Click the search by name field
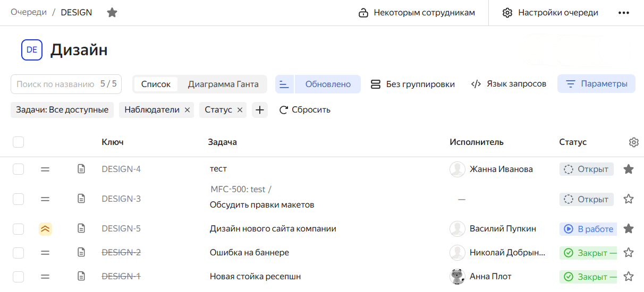 (x=56, y=84)
